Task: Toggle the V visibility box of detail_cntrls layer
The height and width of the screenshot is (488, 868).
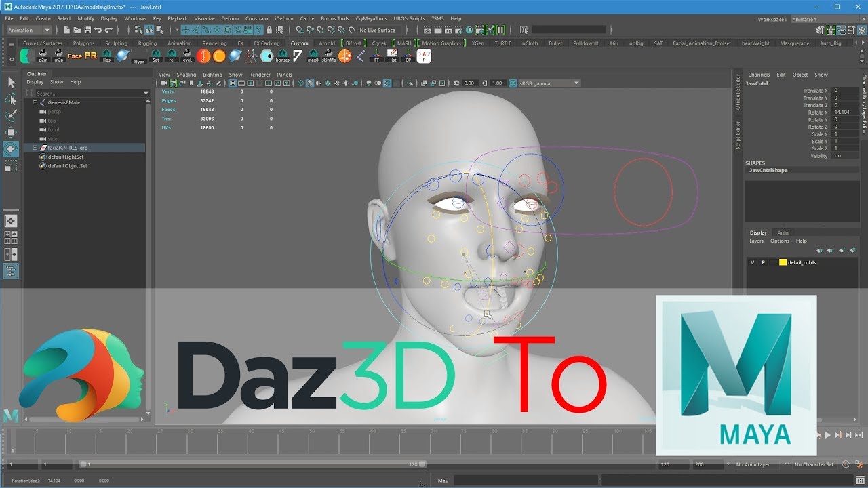Action: click(752, 262)
